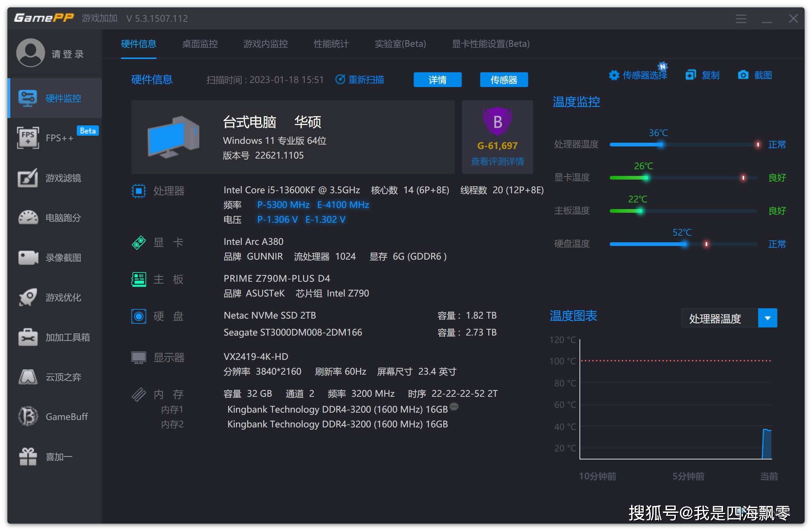Click the E-4100 MHz frequency value

point(343,205)
